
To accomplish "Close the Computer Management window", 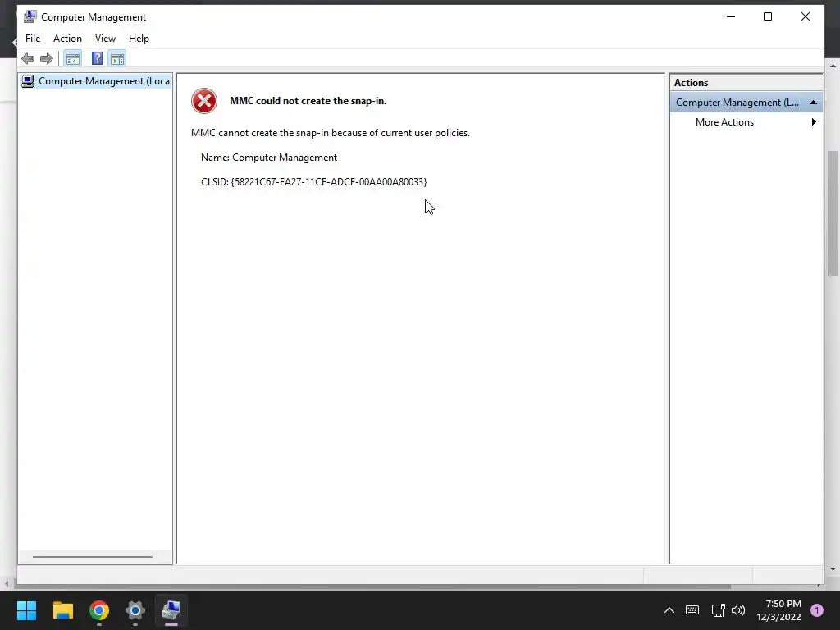I will coord(806,16).
